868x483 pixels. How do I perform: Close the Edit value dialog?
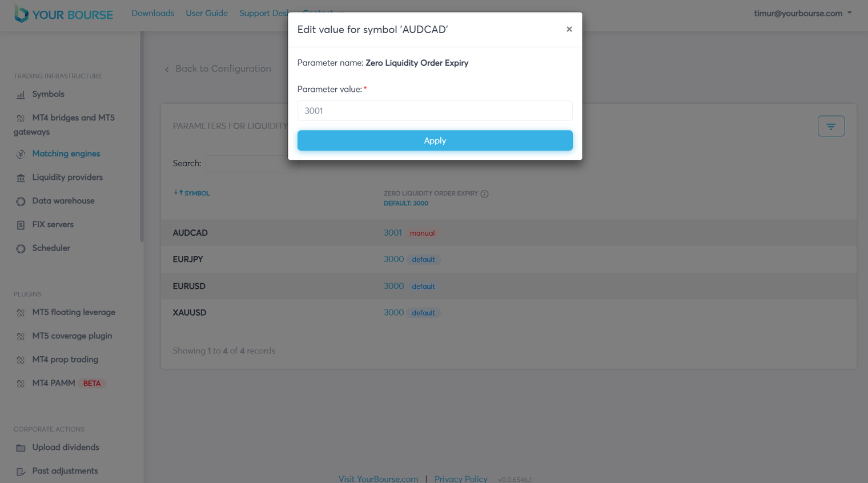click(569, 29)
